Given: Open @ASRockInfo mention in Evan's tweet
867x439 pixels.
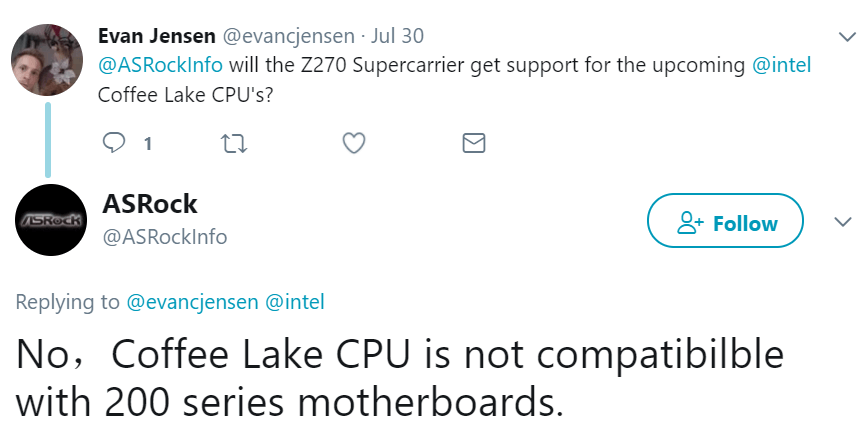Looking at the screenshot, I should [160, 65].
